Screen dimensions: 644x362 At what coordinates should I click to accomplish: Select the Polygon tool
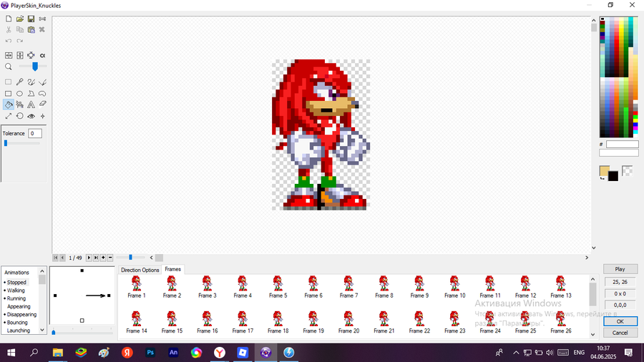tap(31, 94)
